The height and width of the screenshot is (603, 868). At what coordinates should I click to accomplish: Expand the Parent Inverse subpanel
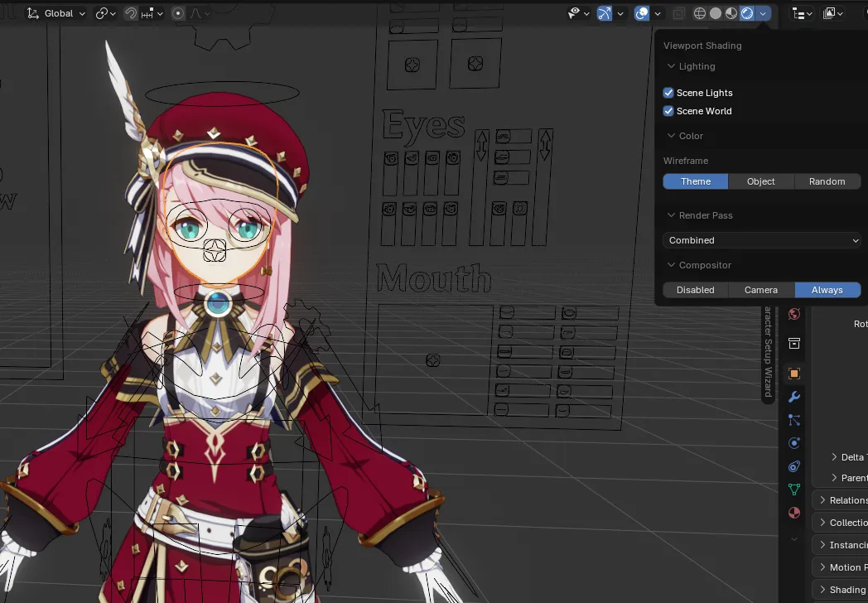(849, 478)
